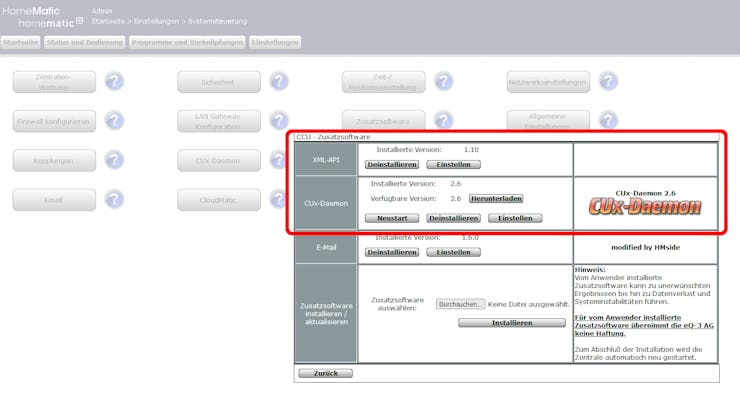Click breadcrumb Startseite > Einstellungen > Systemsteuerung
The height and width of the screenshot is (406, 740).
click(169, 21)
